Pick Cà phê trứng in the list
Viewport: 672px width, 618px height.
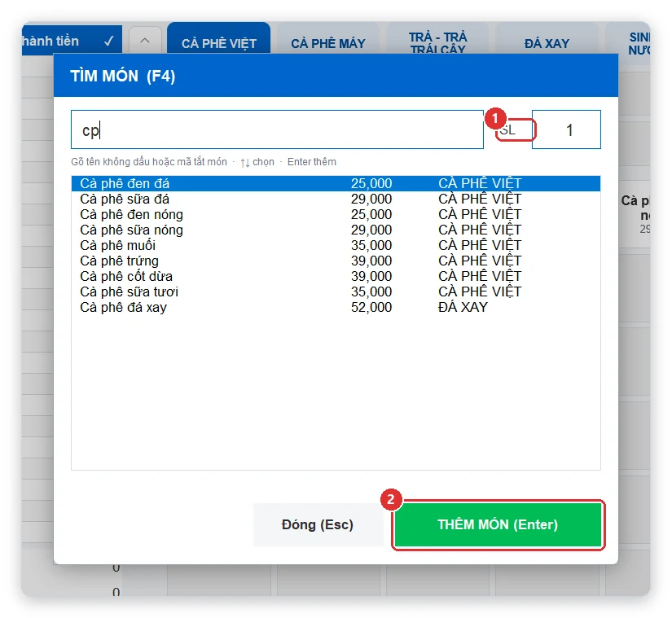point(336,261)
